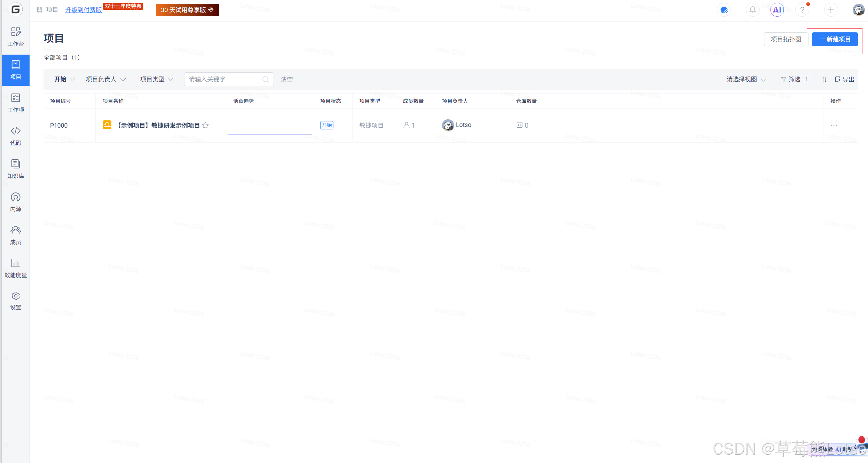Open the notifications bell icon

[x=752, y=10]
